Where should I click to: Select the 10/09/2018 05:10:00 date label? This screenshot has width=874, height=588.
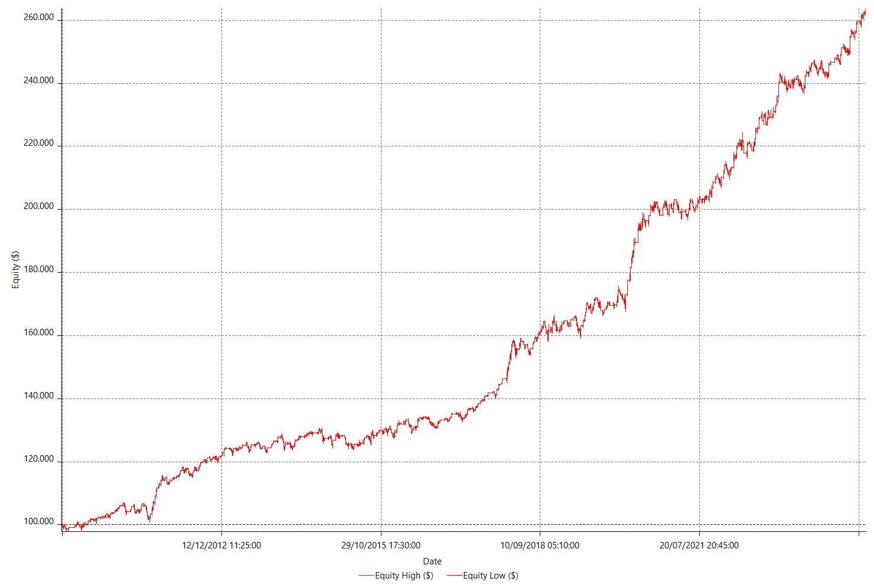[x=540, y=545]
